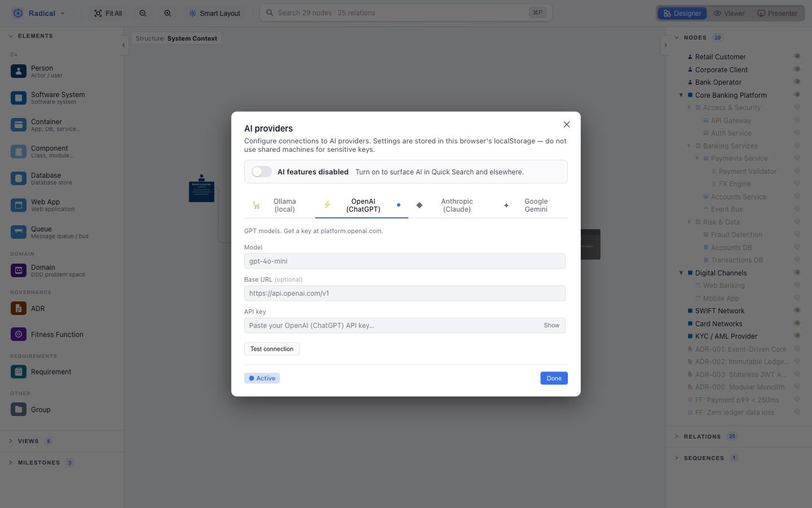Image resolution: width=812 pixels, height=508 pixels.
Task: Click the API key input field
Action: click(405, 325)
